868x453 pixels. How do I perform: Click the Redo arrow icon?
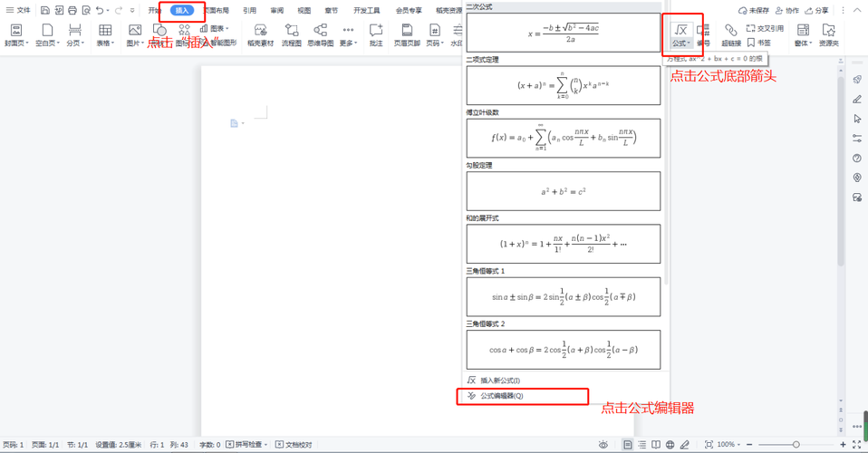[119, 10]
